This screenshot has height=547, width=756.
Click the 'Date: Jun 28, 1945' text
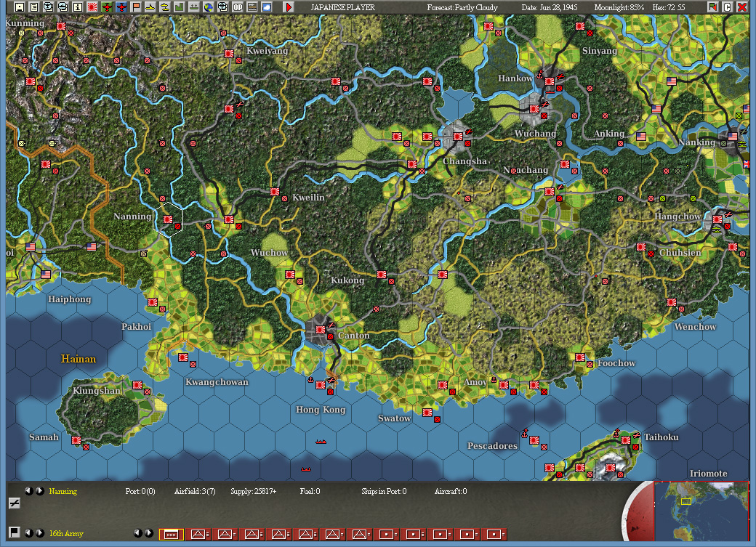click(549, 7)
